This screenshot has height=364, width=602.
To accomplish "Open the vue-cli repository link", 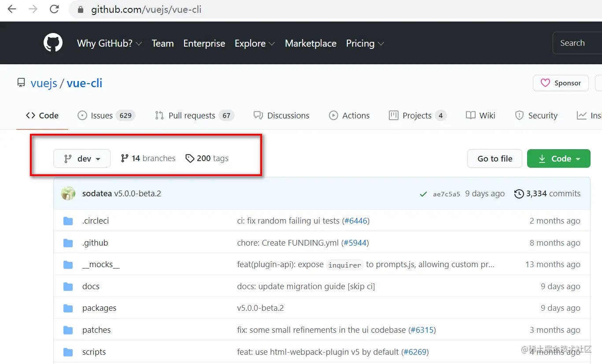I will pyautogui.click(x=85, y=83).
